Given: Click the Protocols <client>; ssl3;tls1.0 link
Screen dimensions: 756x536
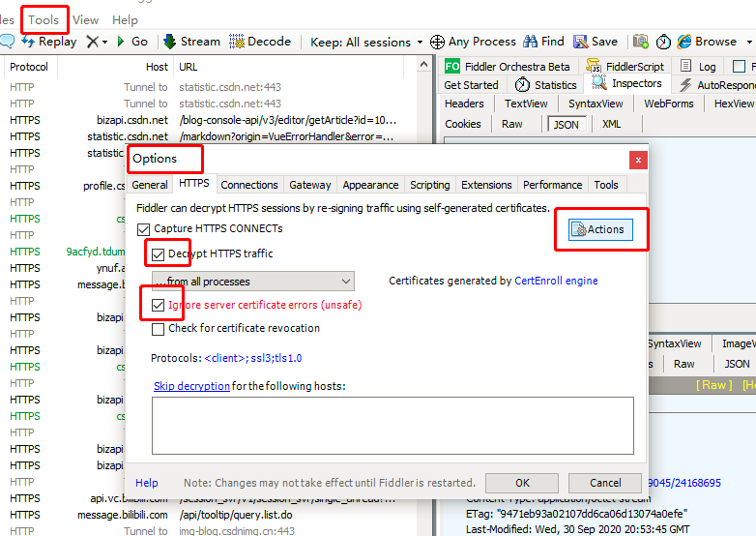Looking at the screenshot, I should tap(253, 358).
